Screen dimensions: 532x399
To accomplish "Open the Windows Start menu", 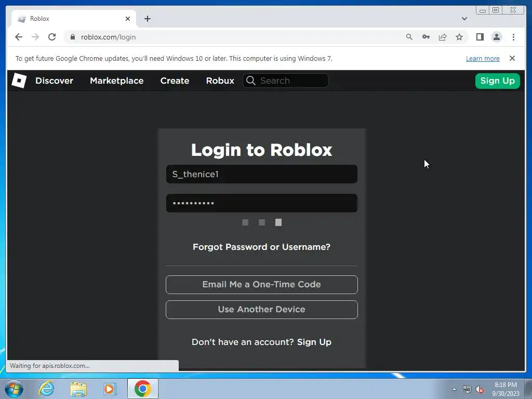I will 14,389.
